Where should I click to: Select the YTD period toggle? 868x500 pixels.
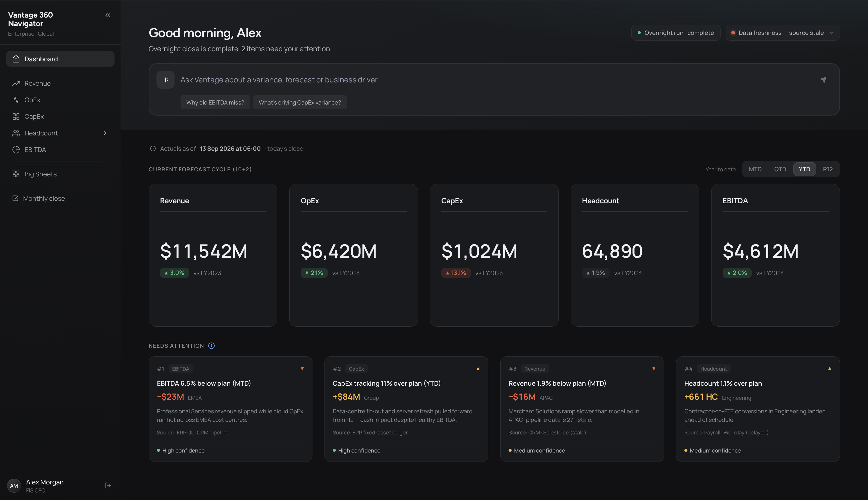804,169
